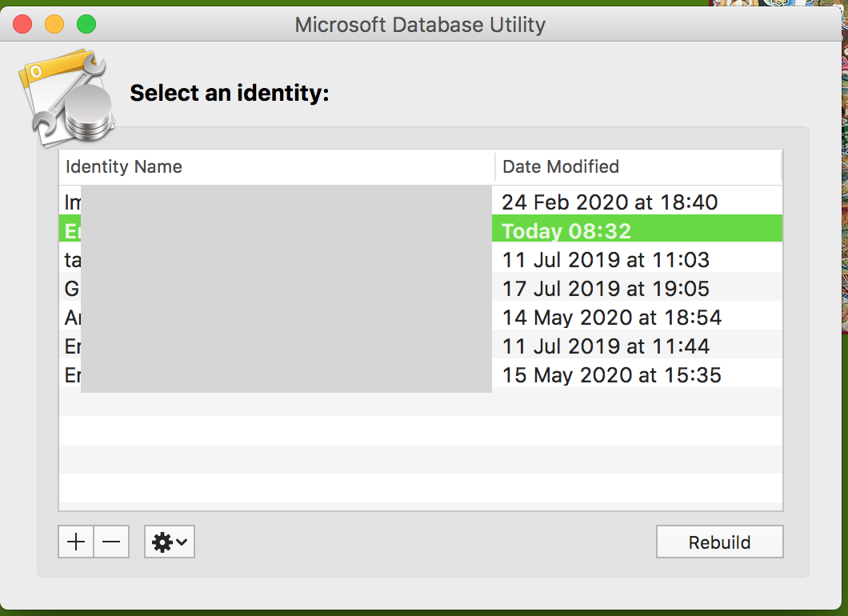Select row dated 24 Feb 2020 at 18:40
Viewport: 848px width, 616px height.
pyautogui.click(x=421, y=202)
